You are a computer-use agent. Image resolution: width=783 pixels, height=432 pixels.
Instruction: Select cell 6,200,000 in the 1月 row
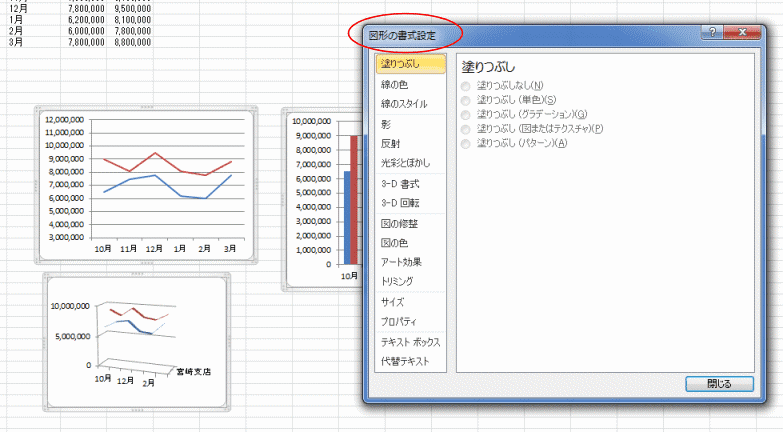[86, 20]
